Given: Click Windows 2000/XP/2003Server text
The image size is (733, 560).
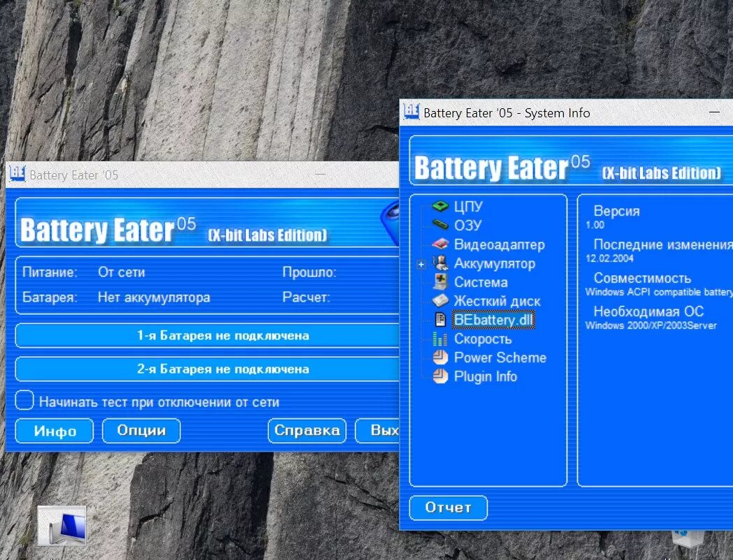Looking at the screenshot, I should [x=651, y=325].
